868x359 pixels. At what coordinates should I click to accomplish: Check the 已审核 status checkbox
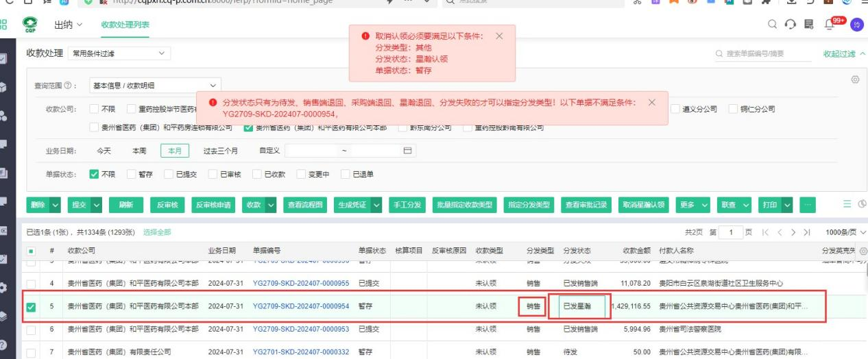tap(213, 174)
